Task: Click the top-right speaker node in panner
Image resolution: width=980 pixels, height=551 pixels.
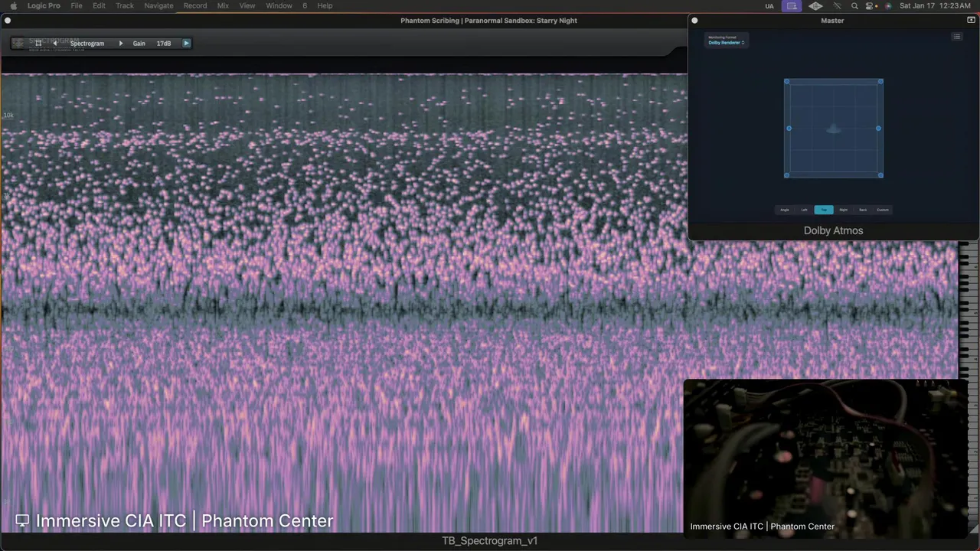Action: pyautogui.click(x=880, y=82)
